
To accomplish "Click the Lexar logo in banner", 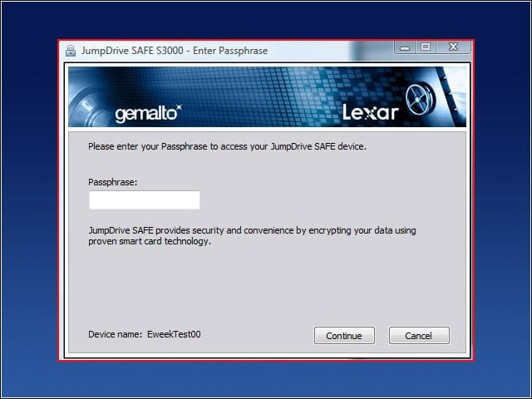I will 370,112.
